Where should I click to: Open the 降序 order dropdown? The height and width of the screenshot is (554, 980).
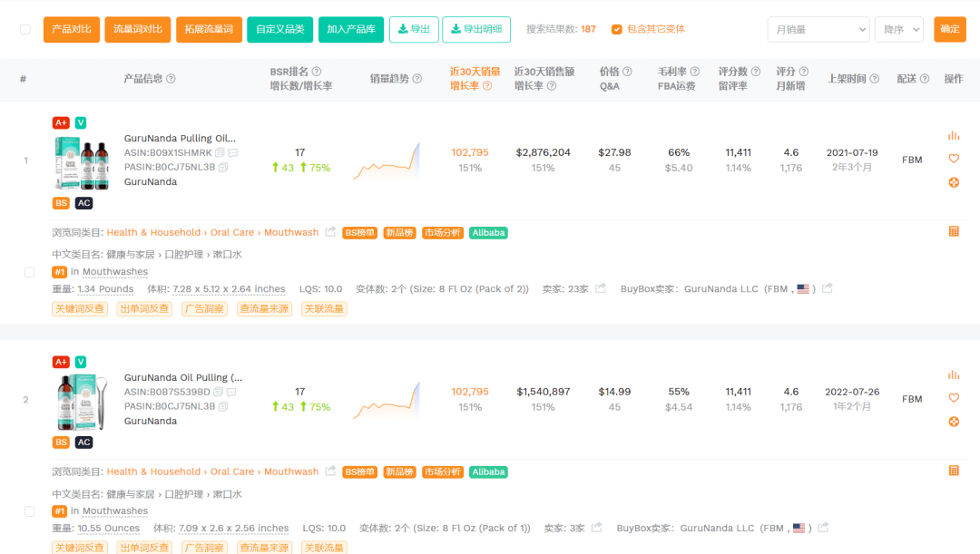(898, 29)
